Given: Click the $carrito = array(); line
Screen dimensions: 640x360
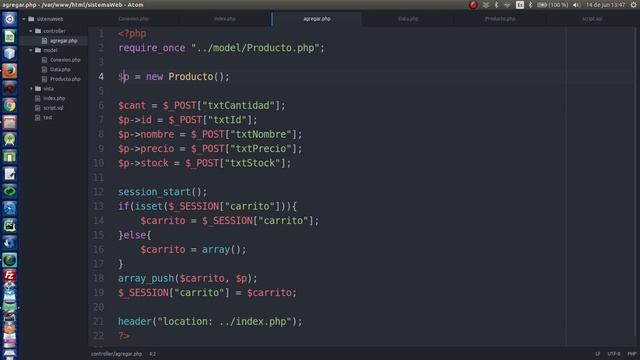Looking at the screenshot, I should (x=193, y=249).
